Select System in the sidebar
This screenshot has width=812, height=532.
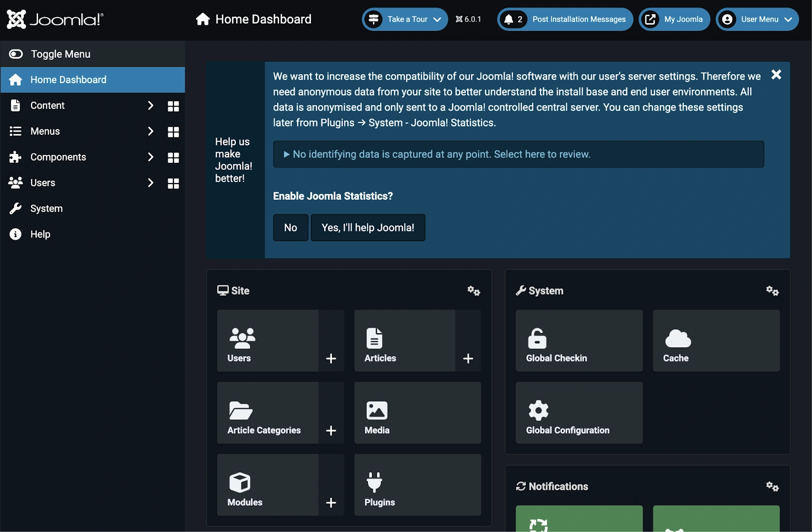coord(46,208)
